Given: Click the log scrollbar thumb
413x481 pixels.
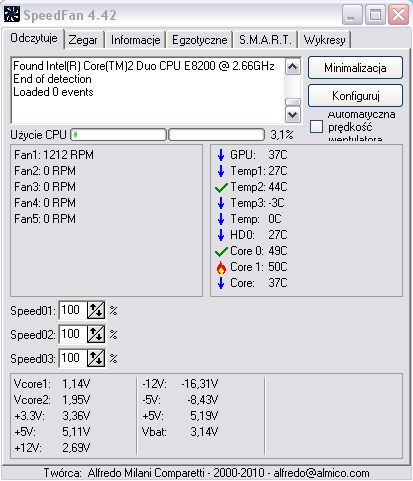Looking at the screenshot, I should click(293, 102).
